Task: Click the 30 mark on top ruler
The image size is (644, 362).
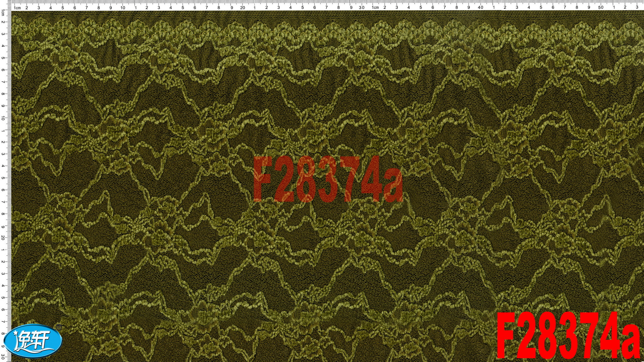Action: coord(362,8)
